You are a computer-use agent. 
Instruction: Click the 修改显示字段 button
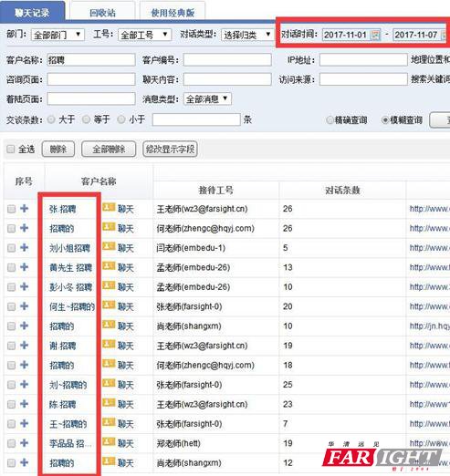(170, 150)
